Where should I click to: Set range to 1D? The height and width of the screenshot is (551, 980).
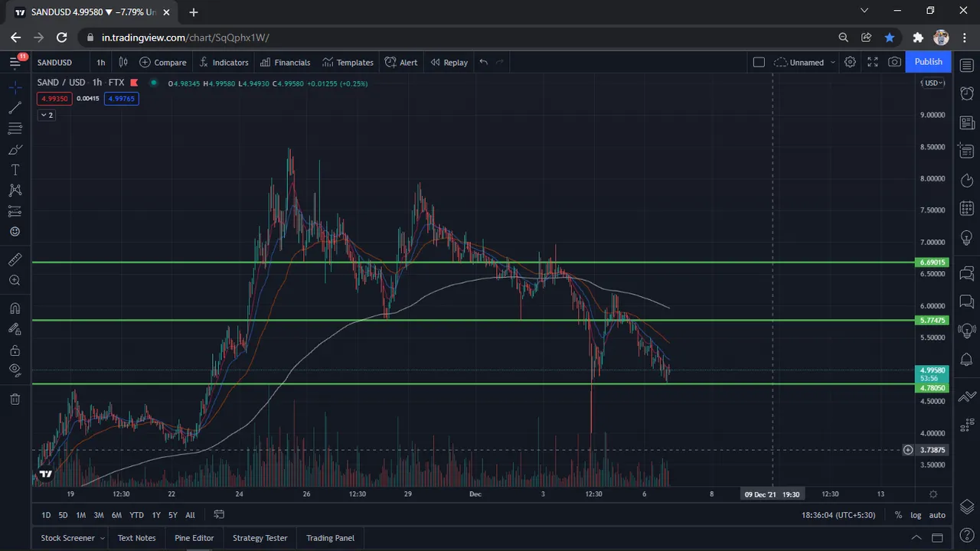tap(46, 515)
